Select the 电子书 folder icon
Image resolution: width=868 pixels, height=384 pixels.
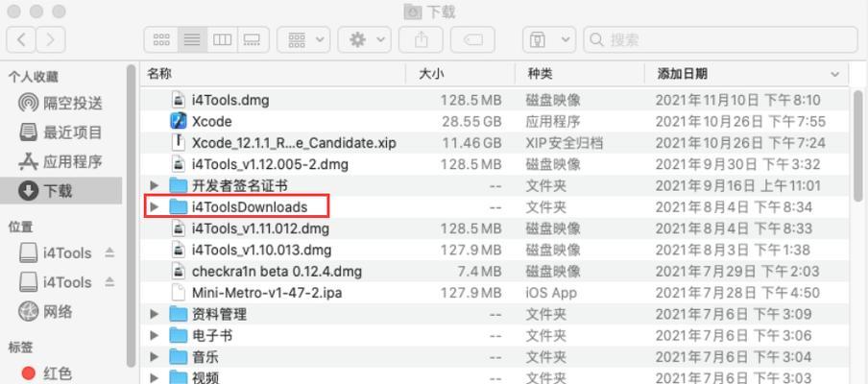(x=179, y=335)
